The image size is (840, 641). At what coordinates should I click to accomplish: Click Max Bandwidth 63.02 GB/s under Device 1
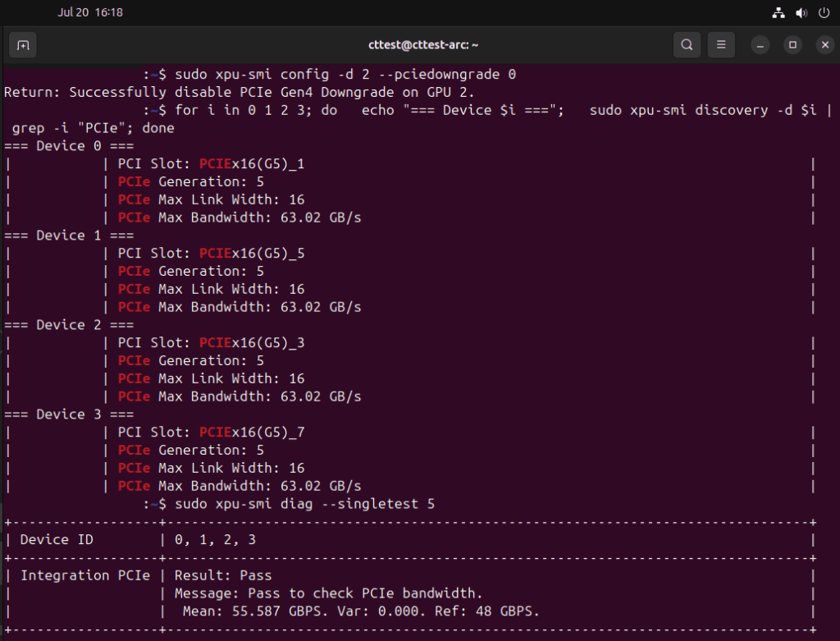[240, 307]
